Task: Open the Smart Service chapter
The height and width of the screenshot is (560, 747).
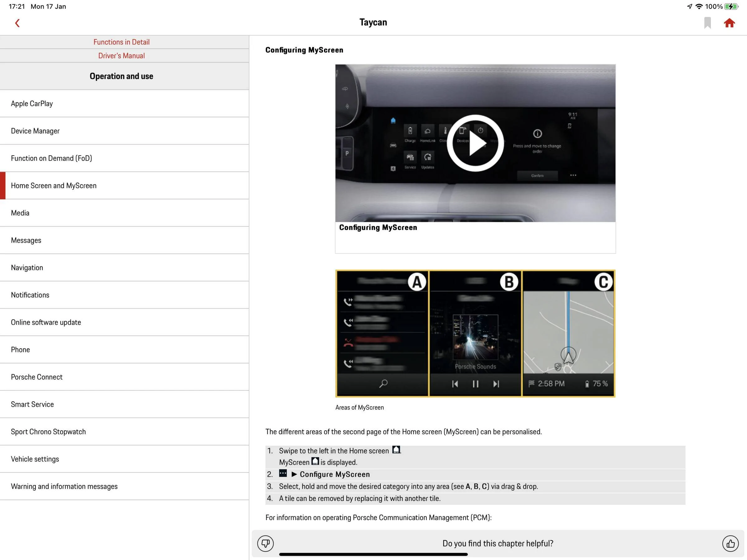Action: click(x=125, y=404)
